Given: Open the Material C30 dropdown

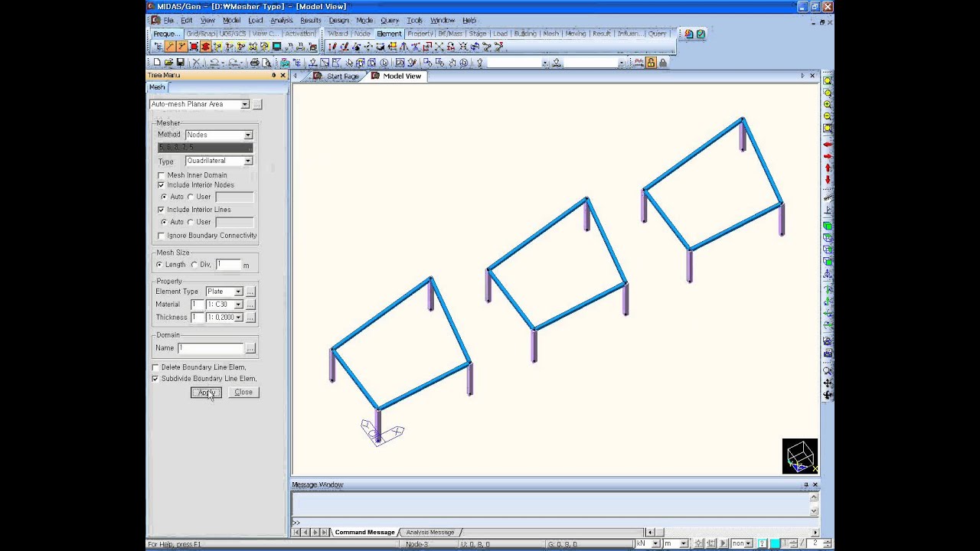Looking at the screenshot, I should [238, 305].
